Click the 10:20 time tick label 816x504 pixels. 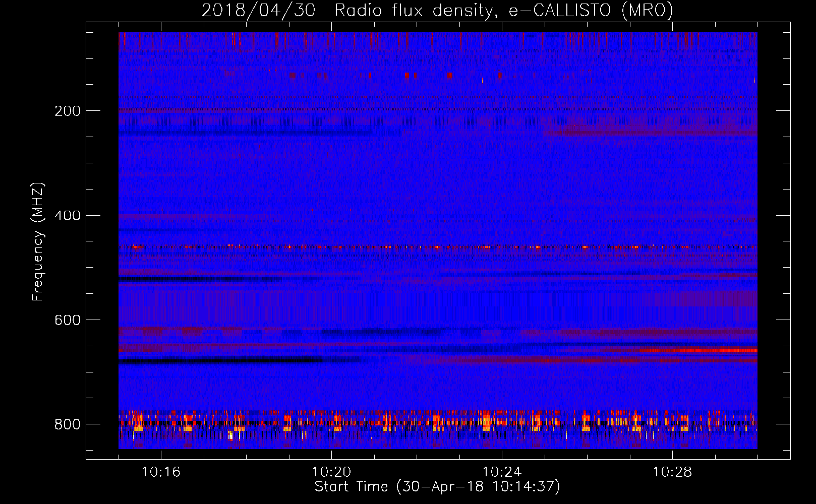[331, 472]
